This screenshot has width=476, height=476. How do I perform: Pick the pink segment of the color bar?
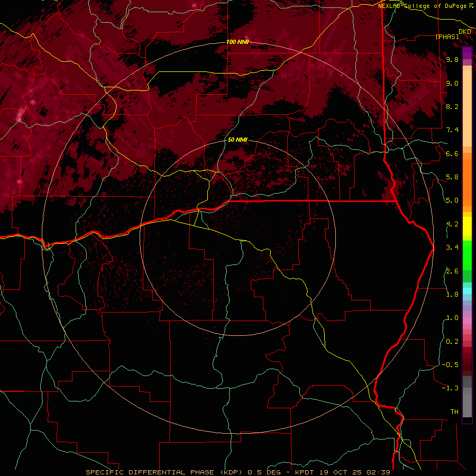pyautogui.click(x=467, y=321)
